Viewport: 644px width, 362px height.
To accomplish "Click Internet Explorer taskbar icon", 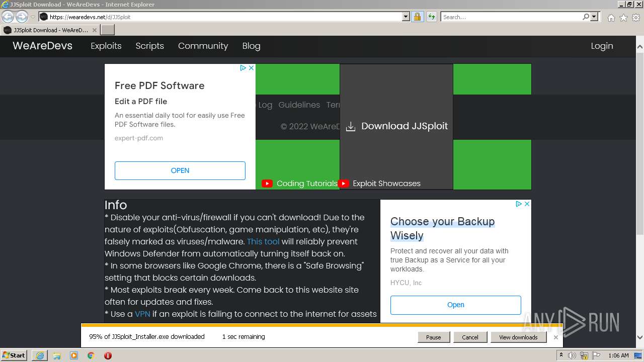I will (x=40, y=355).
